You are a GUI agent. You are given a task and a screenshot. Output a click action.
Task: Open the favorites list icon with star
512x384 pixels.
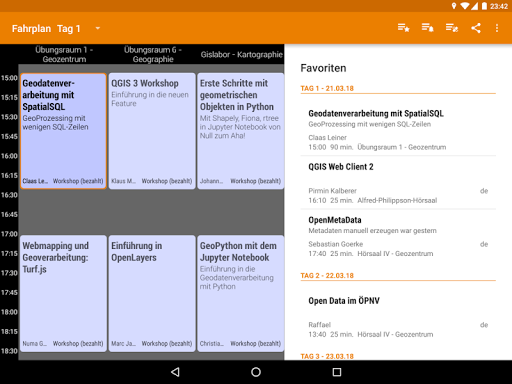click(x=403, y=28)
